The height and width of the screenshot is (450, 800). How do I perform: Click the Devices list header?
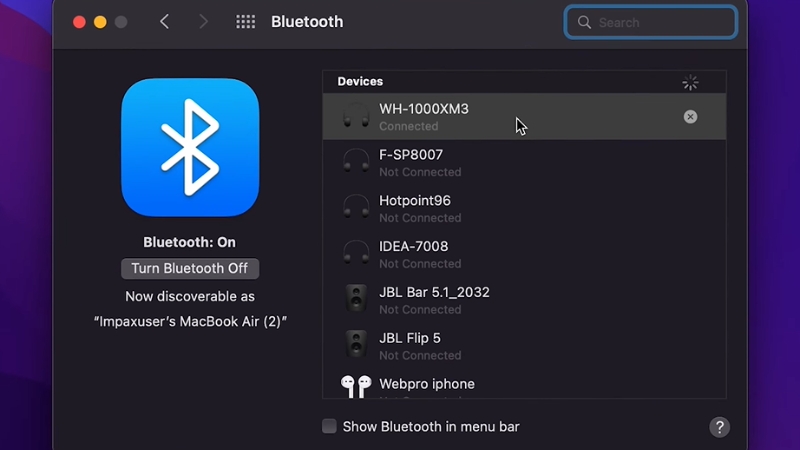(524, 82)
